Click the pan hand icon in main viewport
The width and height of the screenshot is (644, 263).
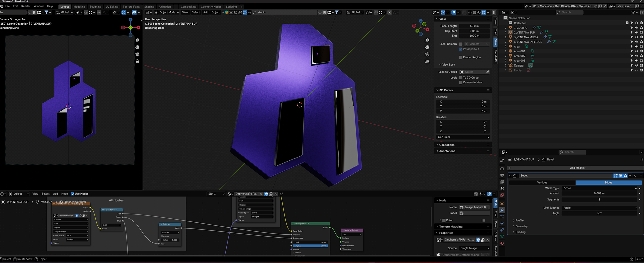pos(427,47)
